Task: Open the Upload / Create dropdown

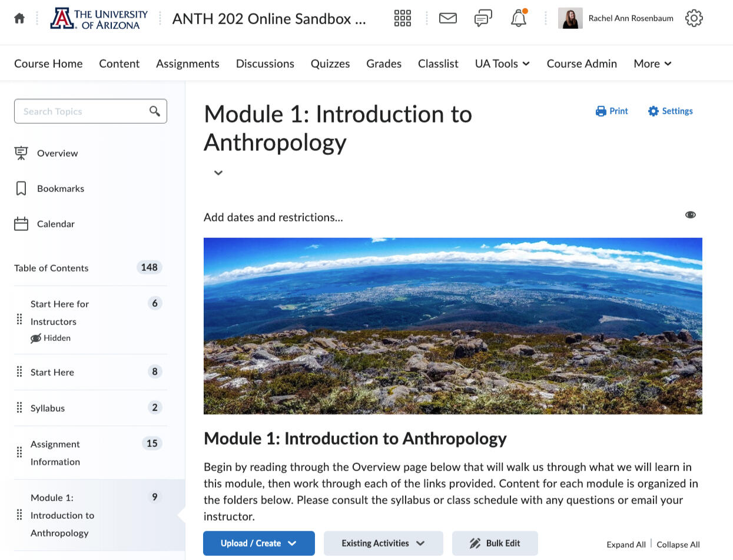Action: 258,544
